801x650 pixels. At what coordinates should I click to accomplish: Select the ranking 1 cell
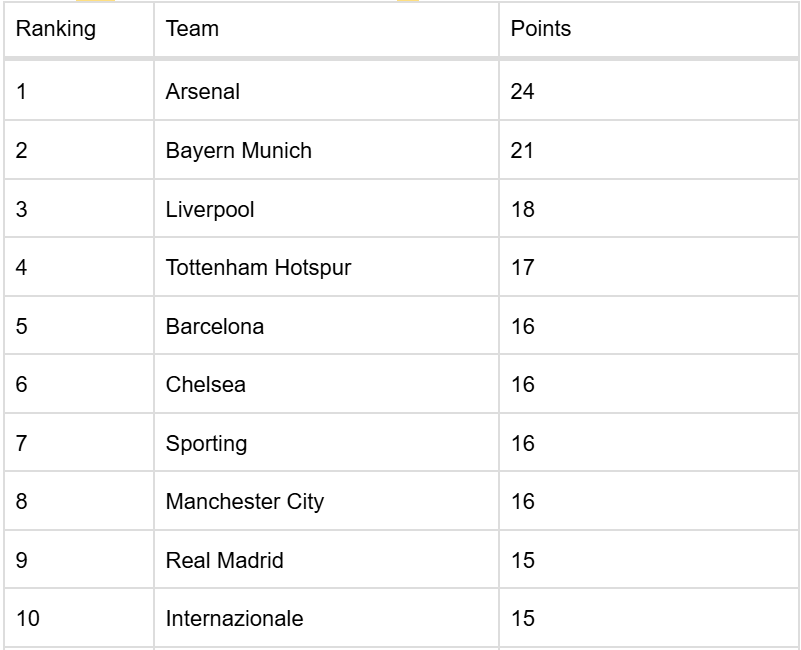[x=22, y=92]
